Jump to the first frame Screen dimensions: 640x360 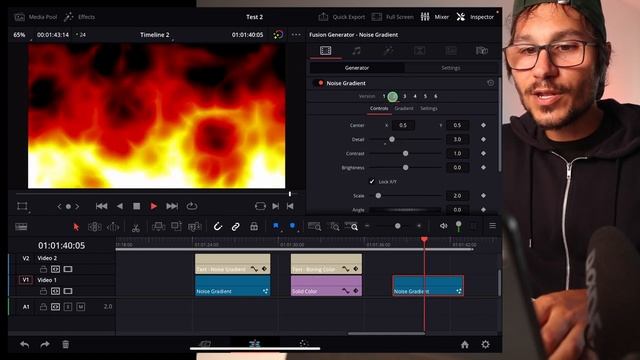pos(101,206)
